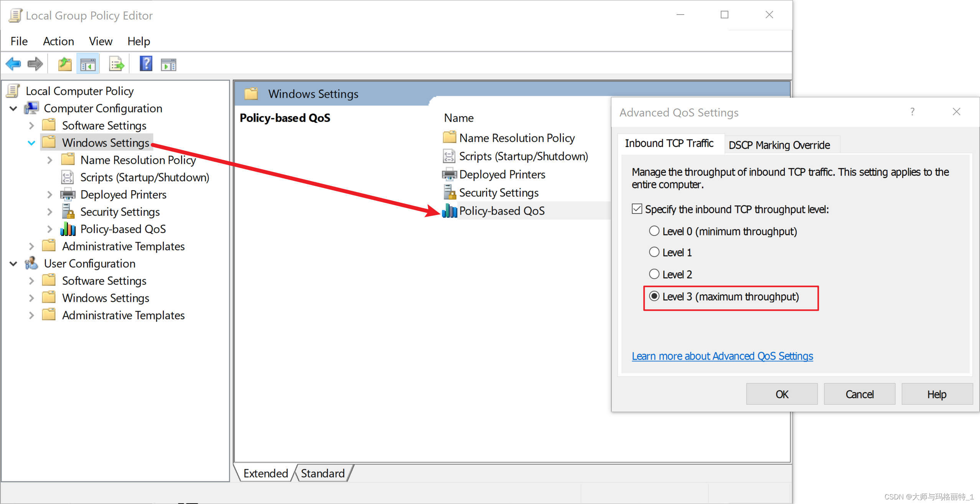Select Scripts (Startup/Shutdown) in the tree
The height and width of the screenshot is (504, 980).
click(x=144, y=177)
